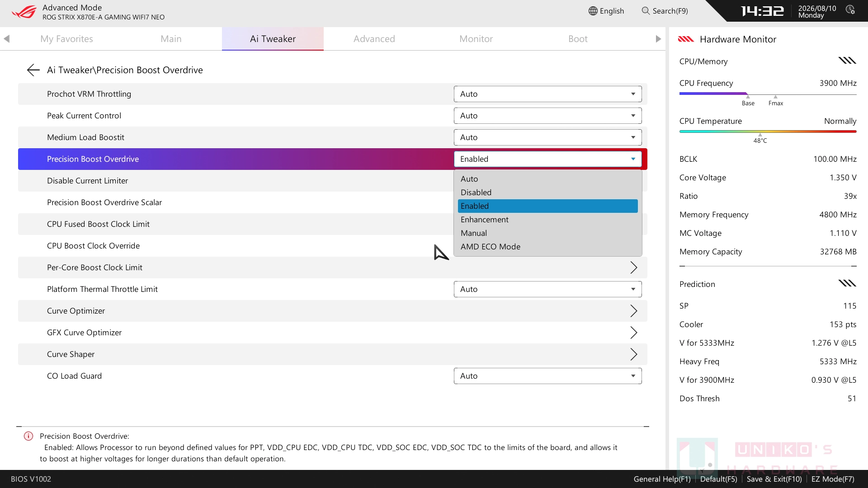The image size is (868, 488).
Task: Switch to the Main tab
Action: [x=171, y=39]
